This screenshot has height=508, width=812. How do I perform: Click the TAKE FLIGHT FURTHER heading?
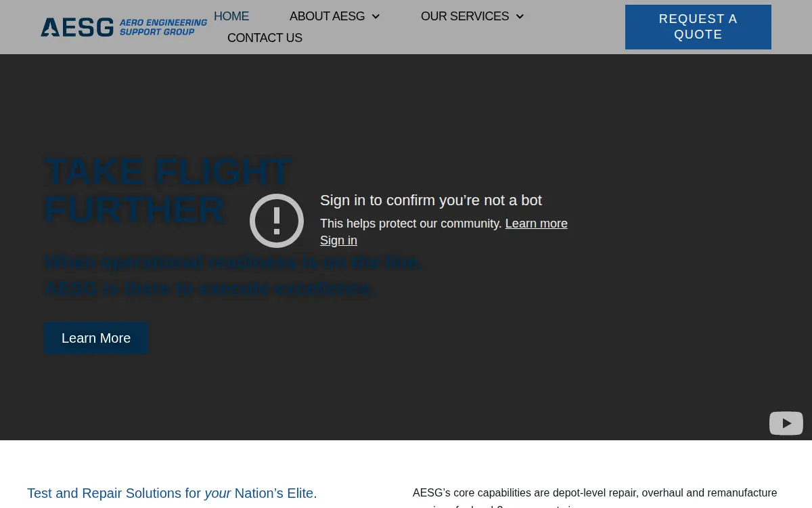168,190
